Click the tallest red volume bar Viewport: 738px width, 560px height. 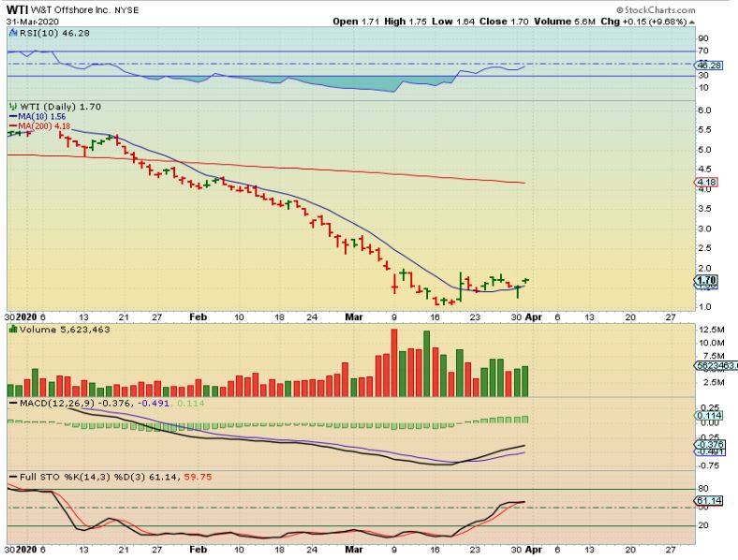394,362
